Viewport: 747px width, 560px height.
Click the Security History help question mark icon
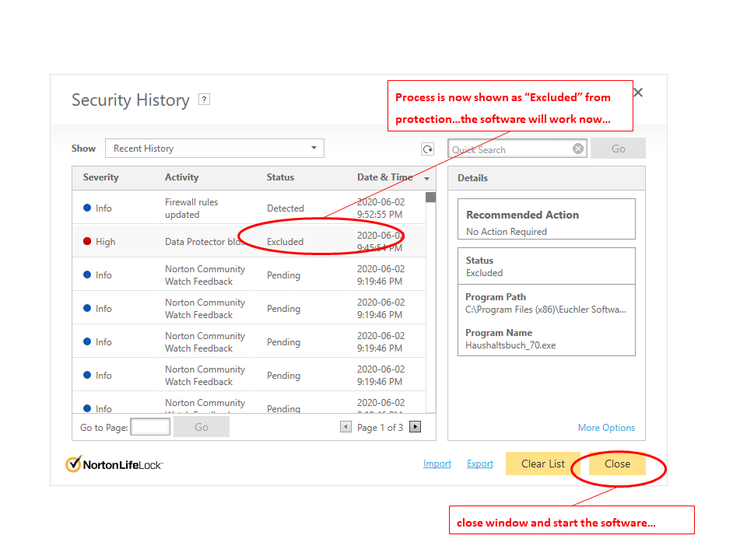point(204,100)
